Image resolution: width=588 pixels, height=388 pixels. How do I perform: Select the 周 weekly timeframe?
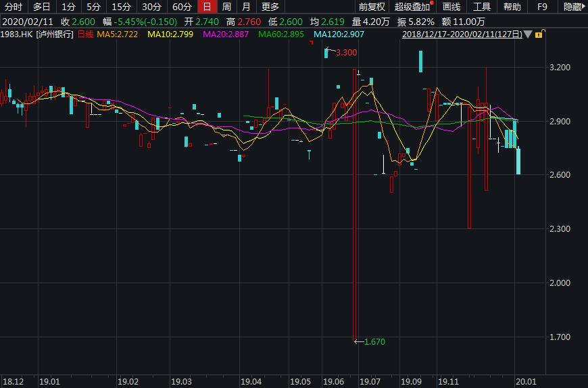(227, 7)
